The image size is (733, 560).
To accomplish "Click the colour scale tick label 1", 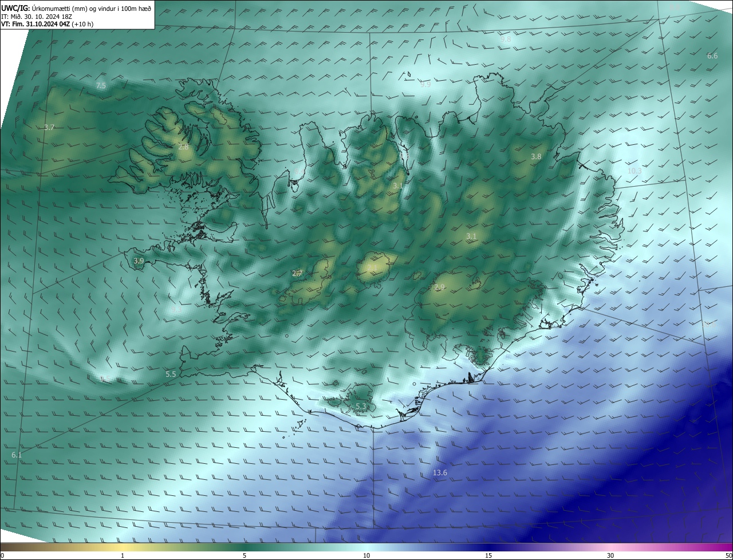I will (x=123, y=555).
